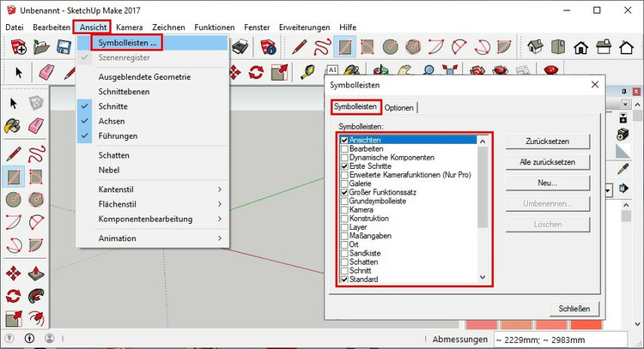Click the Open file folder icon

coord(41,47)
